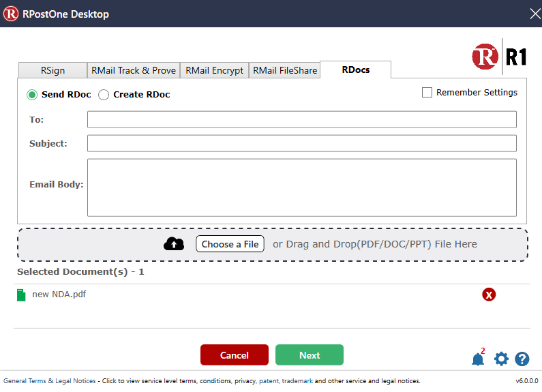Click the cloud upload icon
This screenshot has width=542, height=392.
(x=174, y=243)
